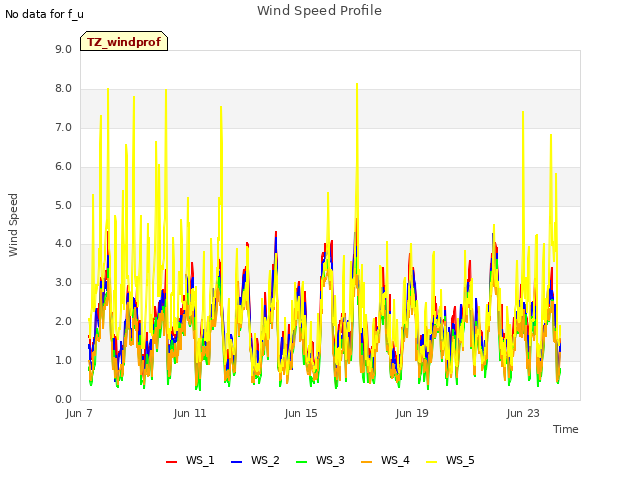Click the 1.0 y-axis tick label
Viewport: 640px width, 480px height.
[63, 360]
